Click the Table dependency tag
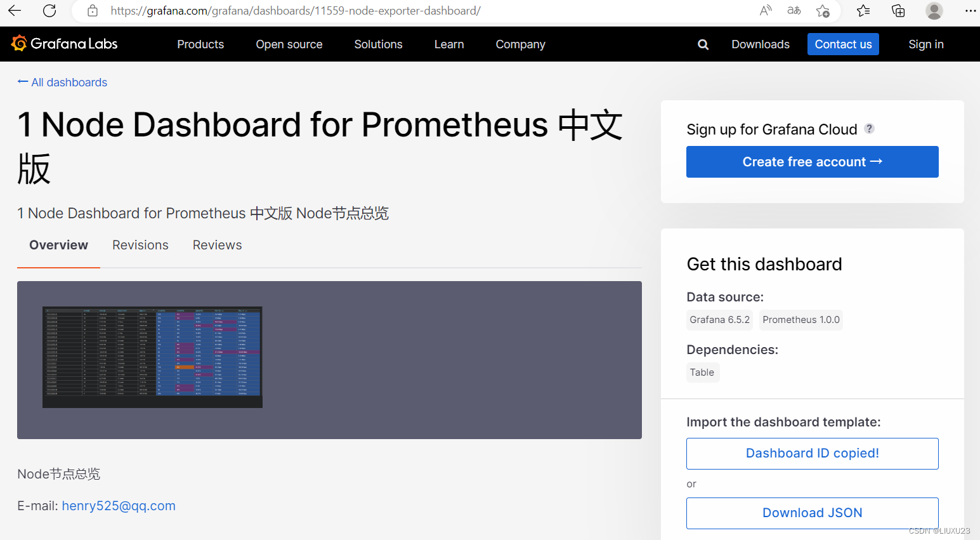The image size is (980, 540). [x=702, y=372]
